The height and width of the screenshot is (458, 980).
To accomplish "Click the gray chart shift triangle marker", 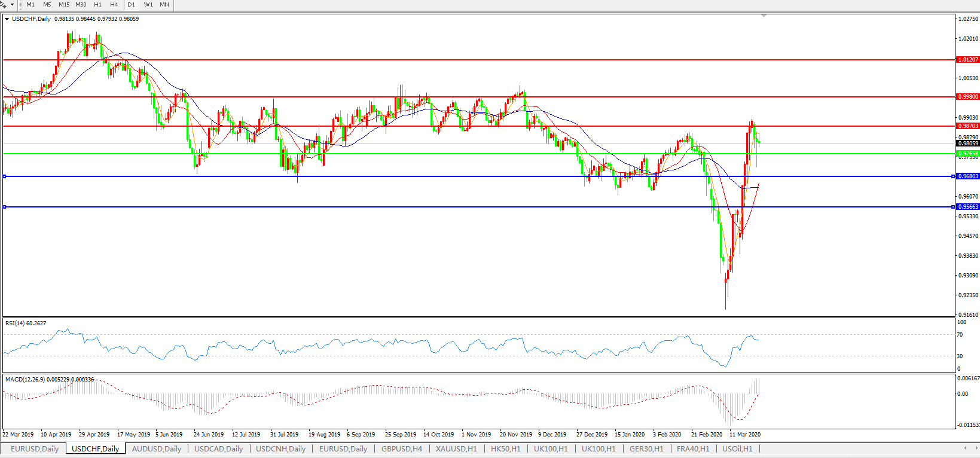I will coord(764,16).
